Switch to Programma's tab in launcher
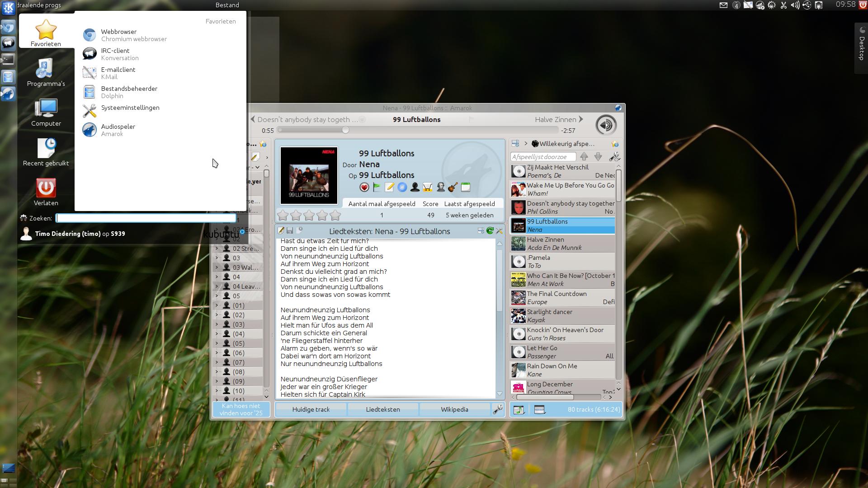The width and height of the screenshot is (868, 488). tap(46, 72)
